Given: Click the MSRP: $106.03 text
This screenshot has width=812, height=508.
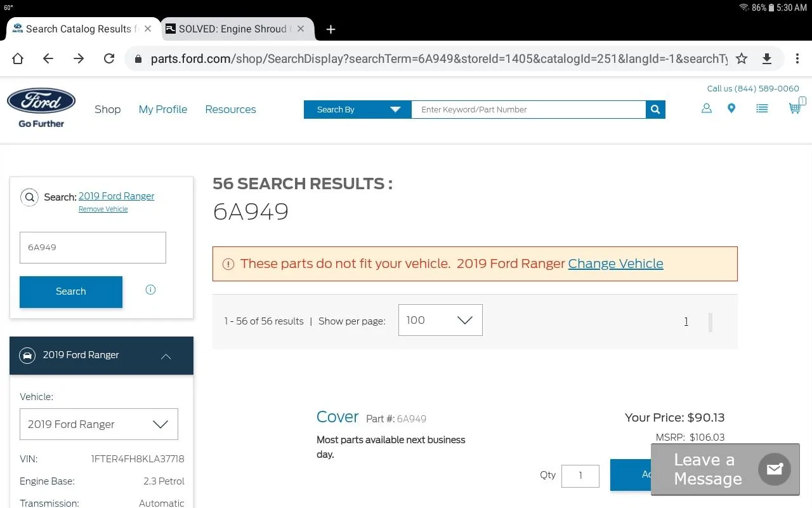Looking at the screenshot, I should pyautogui.click(x=690, y=438).
